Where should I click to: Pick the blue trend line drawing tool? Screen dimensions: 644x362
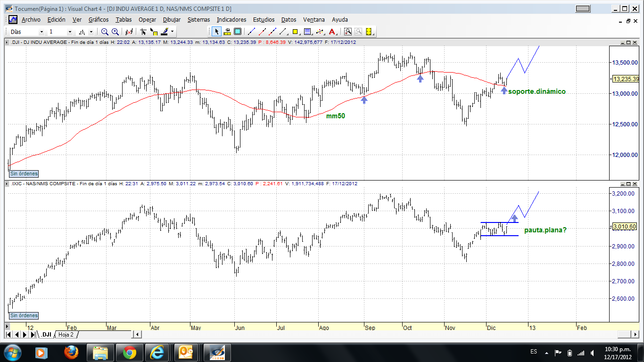pos(251,32)
